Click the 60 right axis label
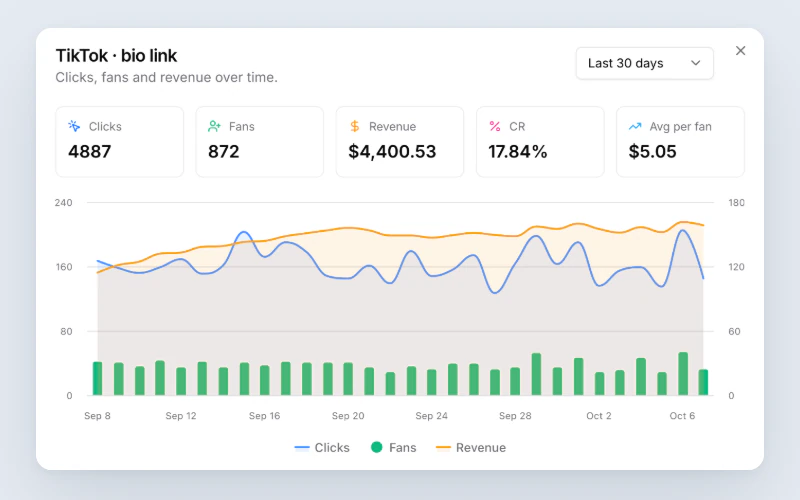 [734, 332]
